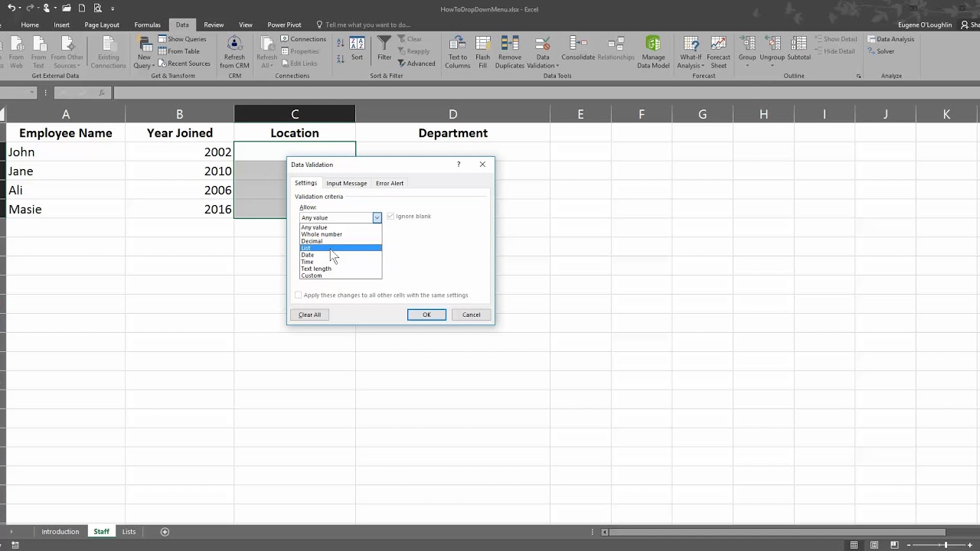
Task: Open the Solver add-in
Action: click(880, 51)
